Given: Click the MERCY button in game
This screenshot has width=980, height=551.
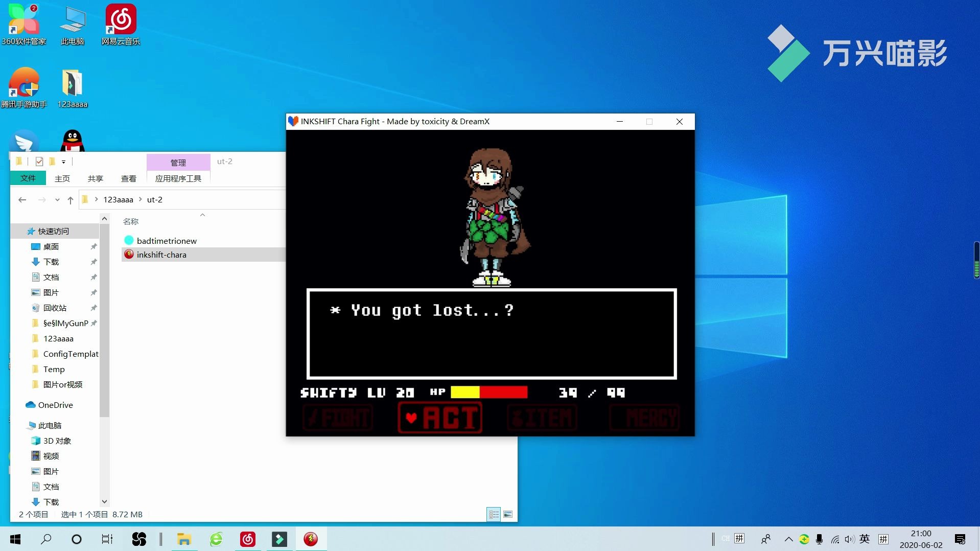Looking at the screenshot, I should click(x=644, y=418).
